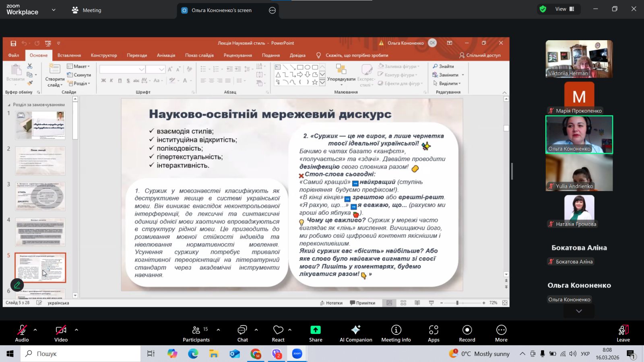Start recording with the Record button
Screen dimensions: 644x362
[467, 333]
